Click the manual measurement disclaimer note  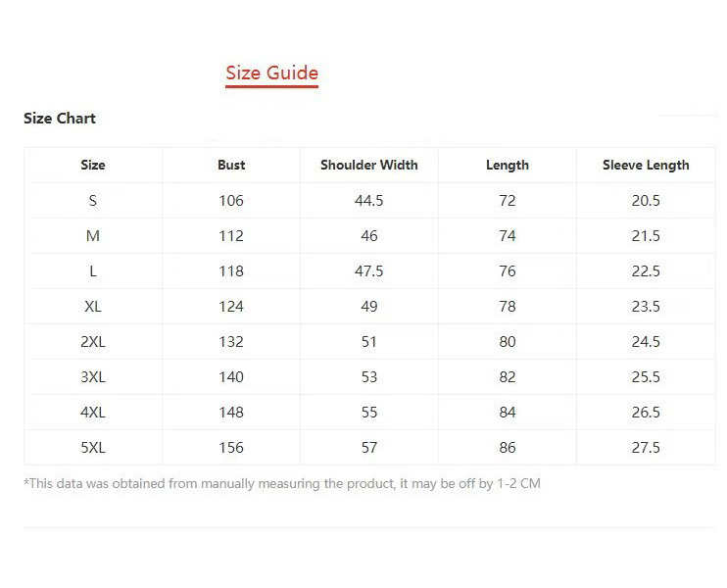coord(282,483)
